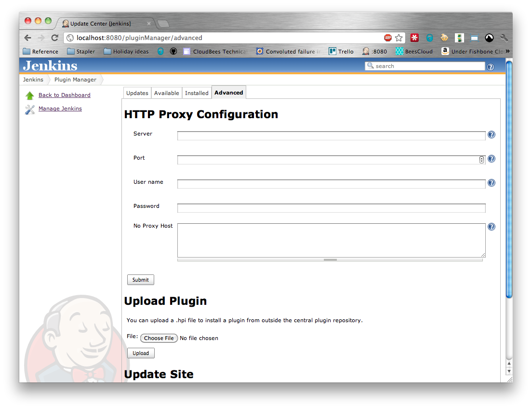Open the Convoluted failure bookmark
This screenshot has height=409, width=532.
tap(288, 51)
